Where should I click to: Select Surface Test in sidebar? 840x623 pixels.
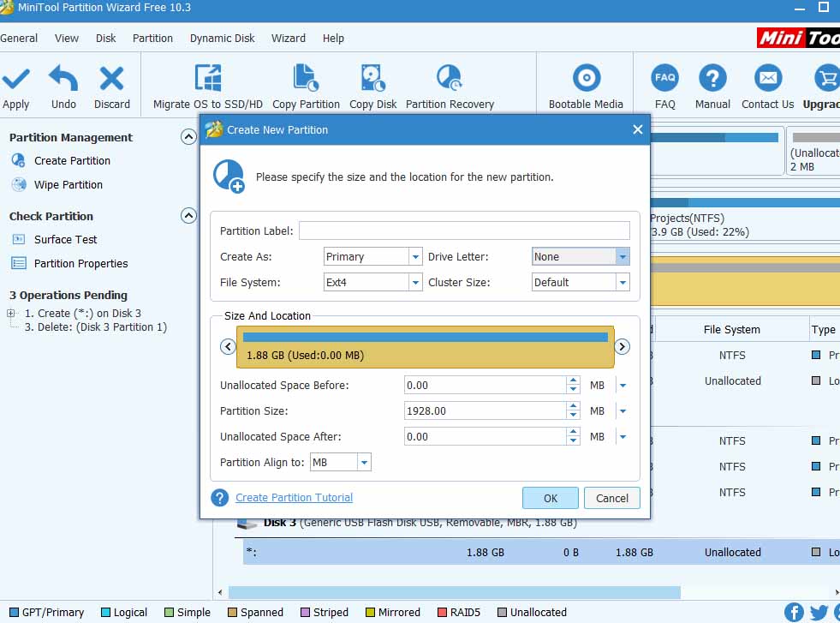[x=65, y=240]
